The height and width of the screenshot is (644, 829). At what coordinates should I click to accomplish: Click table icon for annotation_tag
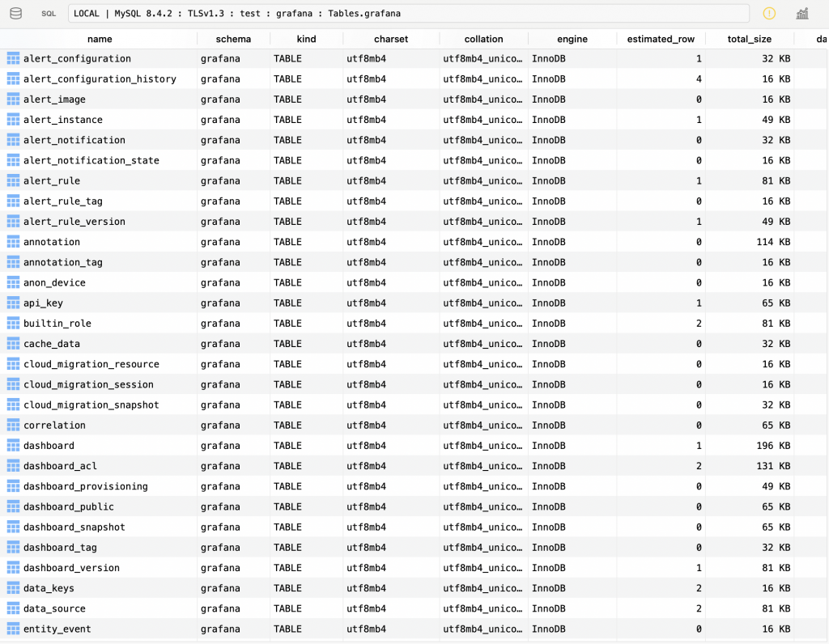(13, 263)
